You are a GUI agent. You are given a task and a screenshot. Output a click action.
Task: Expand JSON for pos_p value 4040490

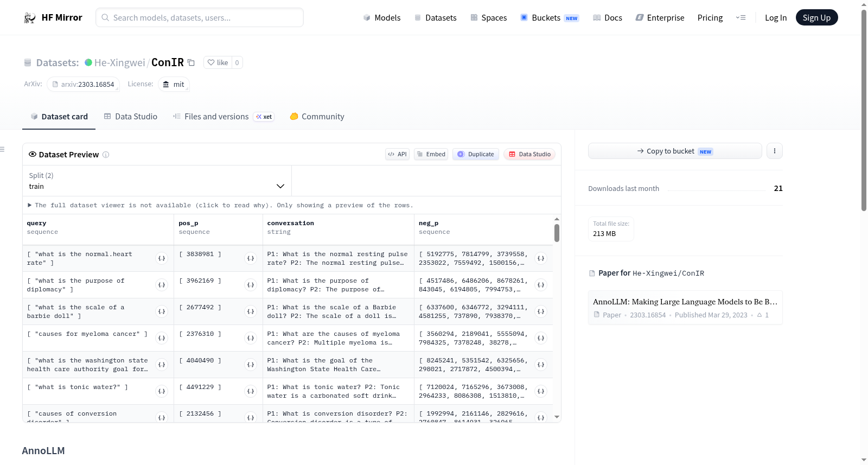(251, 365)
